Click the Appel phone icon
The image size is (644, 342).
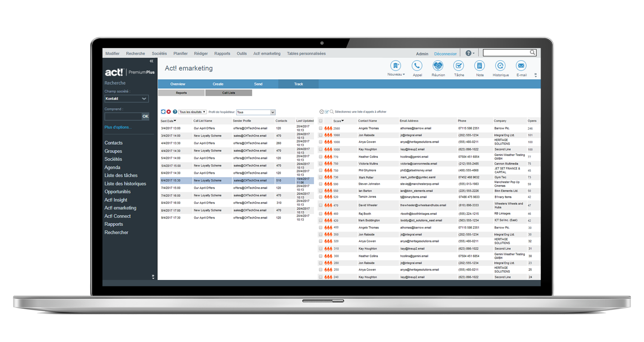[417, 66]
